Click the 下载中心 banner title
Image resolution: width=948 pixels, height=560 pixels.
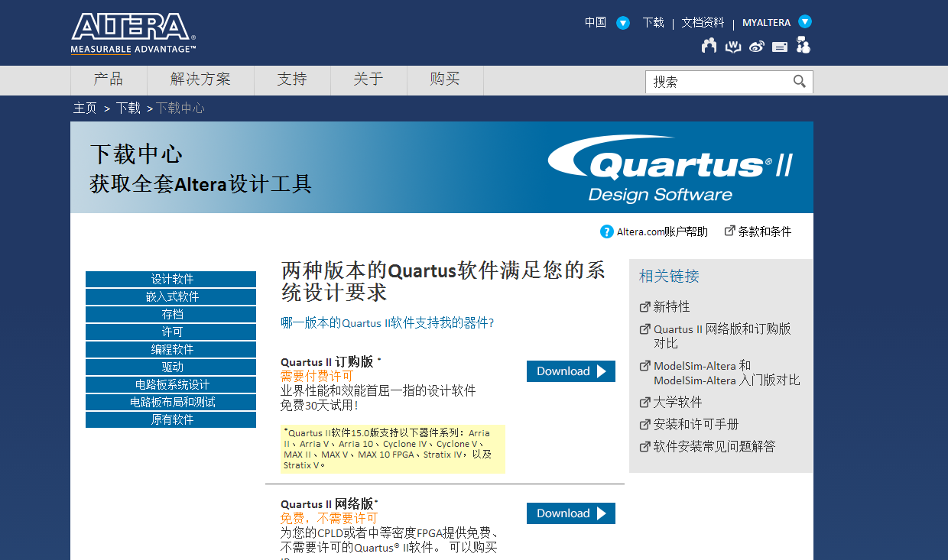click(136, 154)
